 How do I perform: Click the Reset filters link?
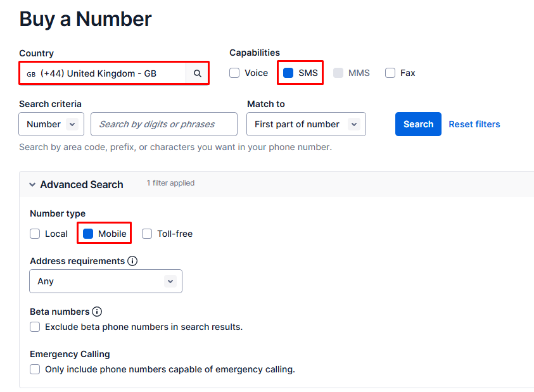click(474, 124)
